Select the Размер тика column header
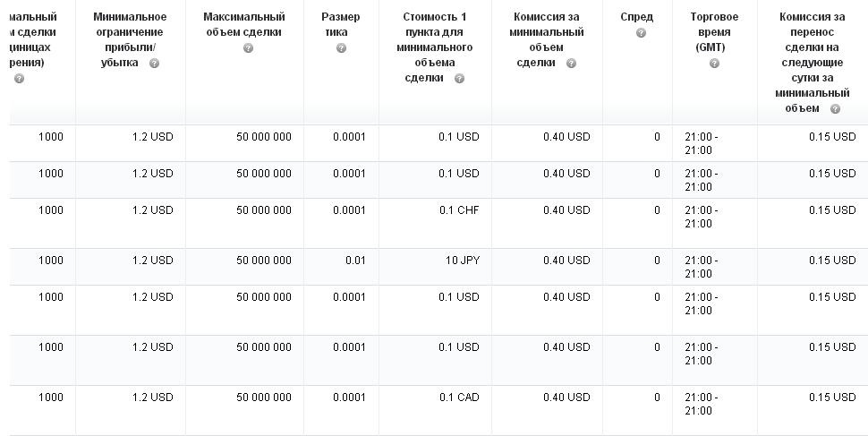 coord(341,24)
